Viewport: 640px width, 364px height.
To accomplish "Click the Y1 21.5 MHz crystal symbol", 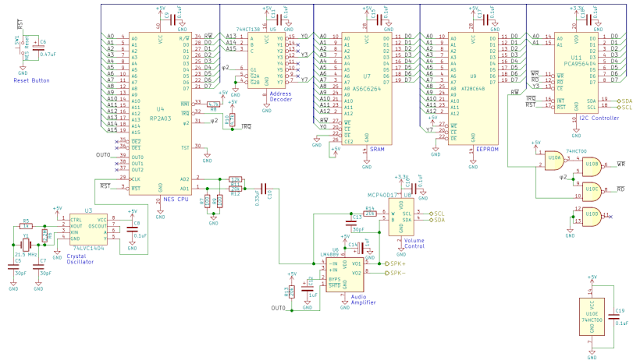I will coord(26,245).
